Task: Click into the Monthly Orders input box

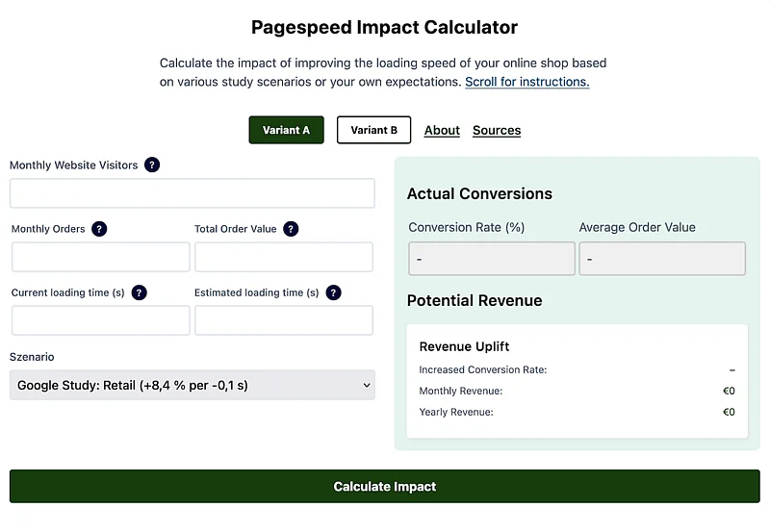Action: tap(101, 257)
